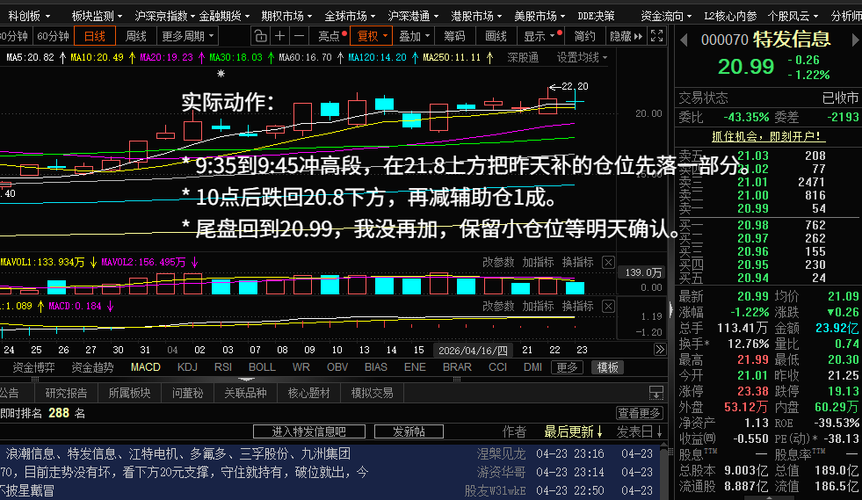The height and width of the screenshot is (500, 862).
Task: Toggle fullscreen chart with the expand icon
Action: click(x=656, y=36)
